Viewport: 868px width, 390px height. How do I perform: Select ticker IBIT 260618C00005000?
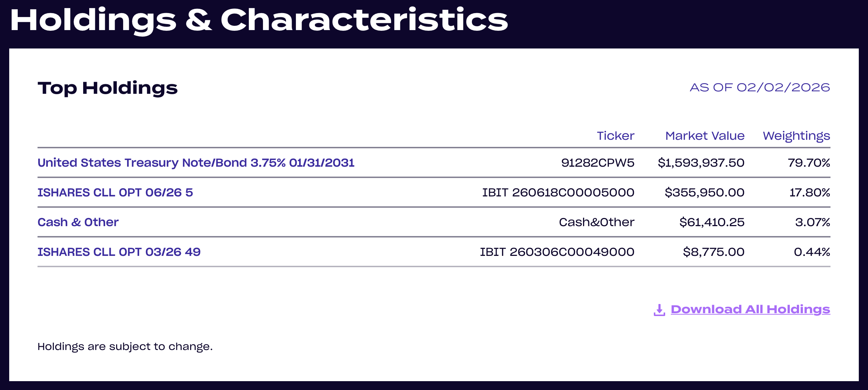(559, 193)
